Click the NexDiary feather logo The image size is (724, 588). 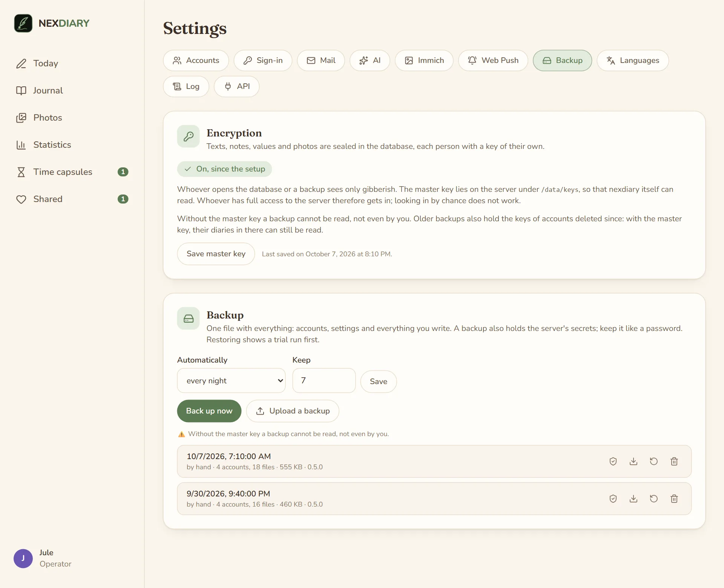coord(23,23)
